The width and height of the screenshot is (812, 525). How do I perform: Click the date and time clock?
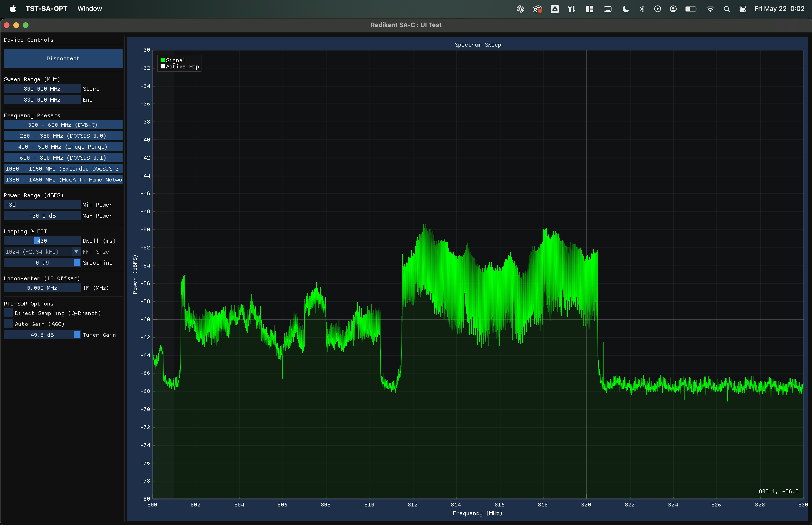pos(779,9)
